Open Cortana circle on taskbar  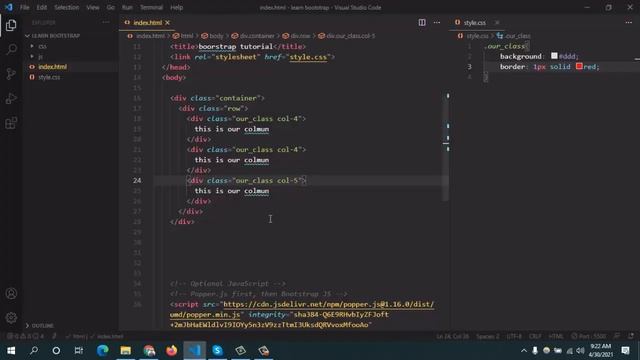point(56,351)
